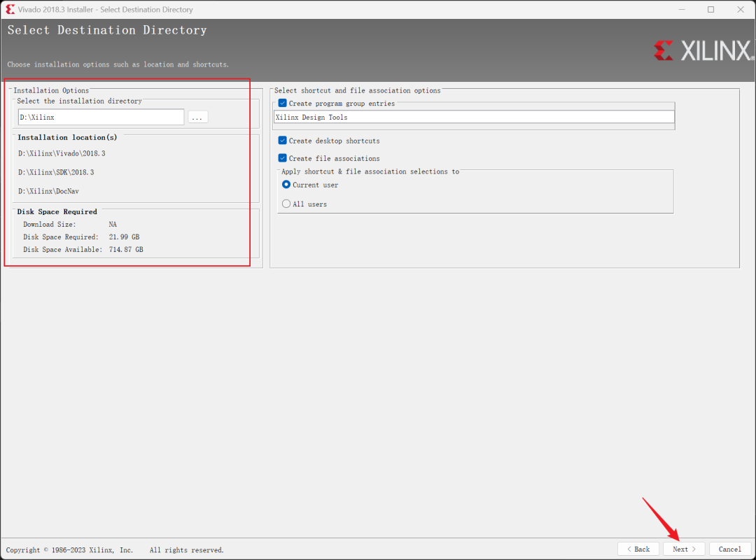Click the Disk Space Required heading
The image size is (756, 560).
[57, 211]
